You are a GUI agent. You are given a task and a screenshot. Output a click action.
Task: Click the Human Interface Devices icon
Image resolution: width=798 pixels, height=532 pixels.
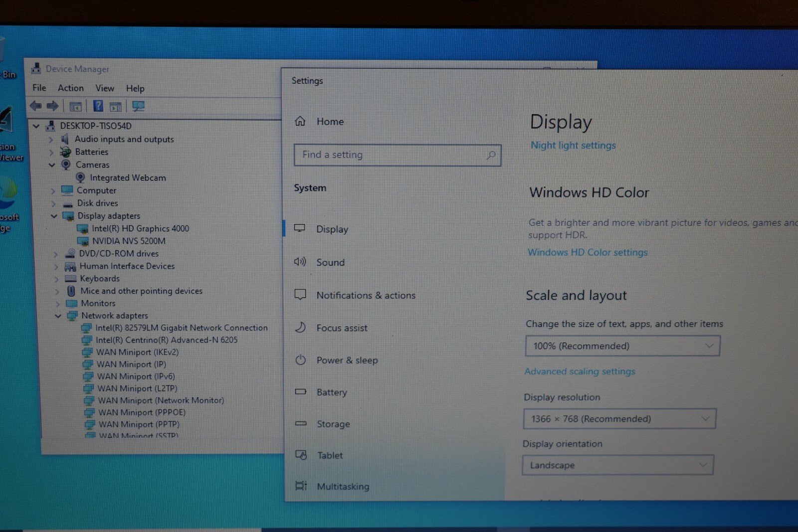click(70, 266)
